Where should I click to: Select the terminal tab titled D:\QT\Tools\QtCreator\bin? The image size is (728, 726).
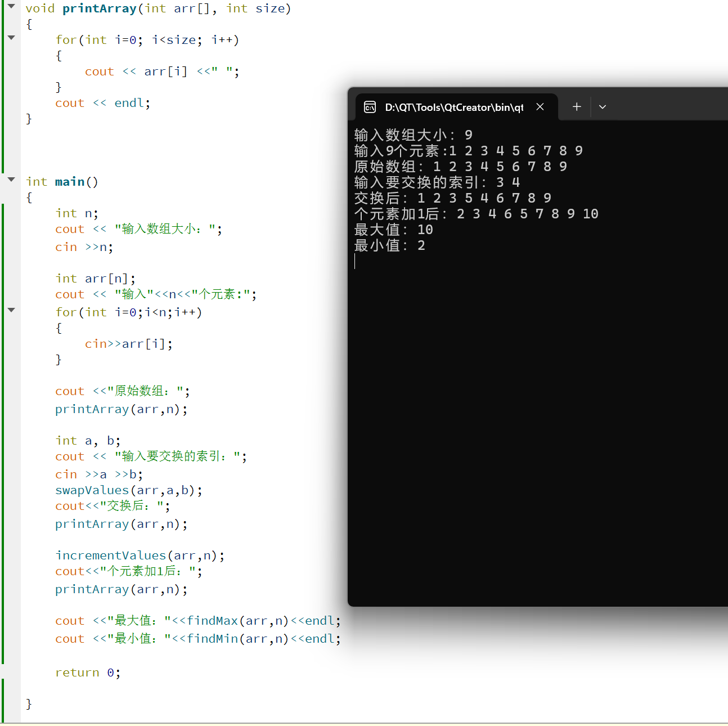453,107
